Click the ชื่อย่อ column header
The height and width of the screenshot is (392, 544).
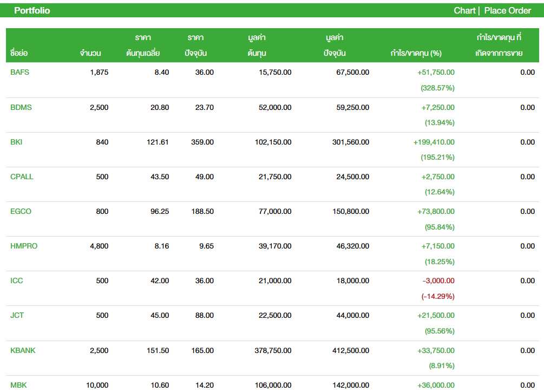[19, 53]
